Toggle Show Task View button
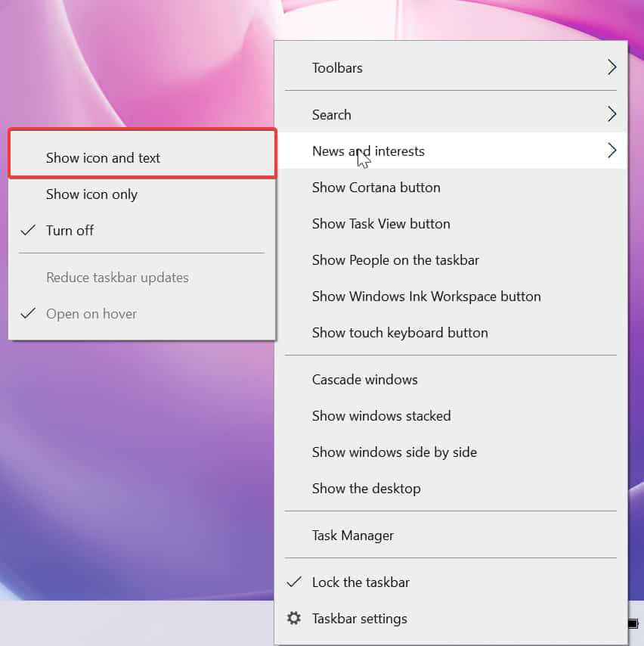 [x=451, y=224]
